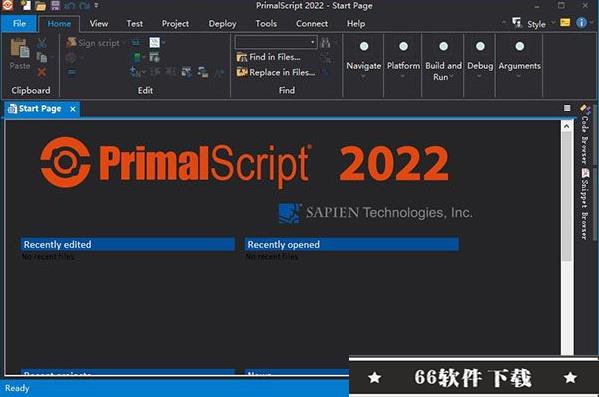The image size is (599, 397).
Task: Click the Start Page vertical scrollbar thumb
Action: point(566,197)
